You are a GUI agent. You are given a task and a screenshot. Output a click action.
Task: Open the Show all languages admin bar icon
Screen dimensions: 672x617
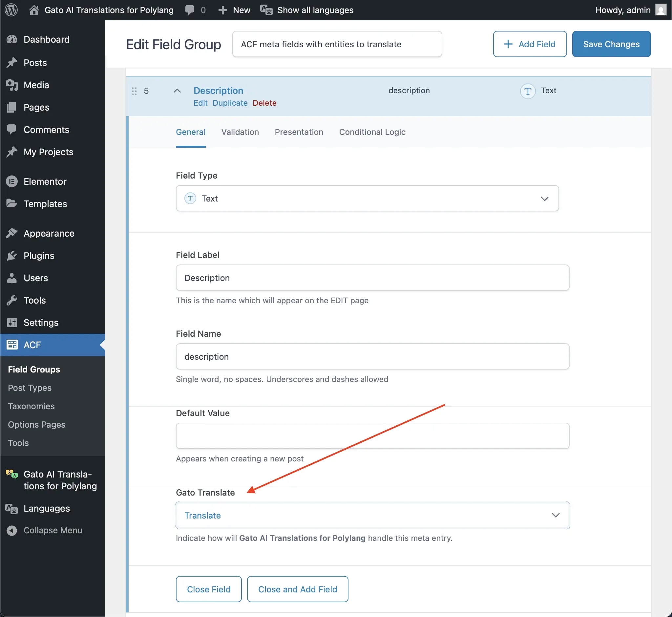click(265, 10)
